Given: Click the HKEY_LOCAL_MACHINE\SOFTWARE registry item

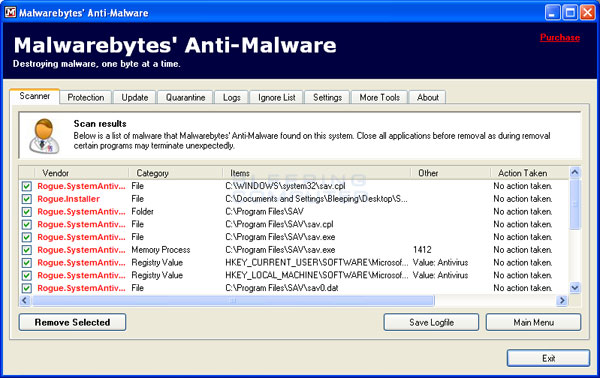Looking at the screenshot, I should pyautogui.click(x=317, y=275).
